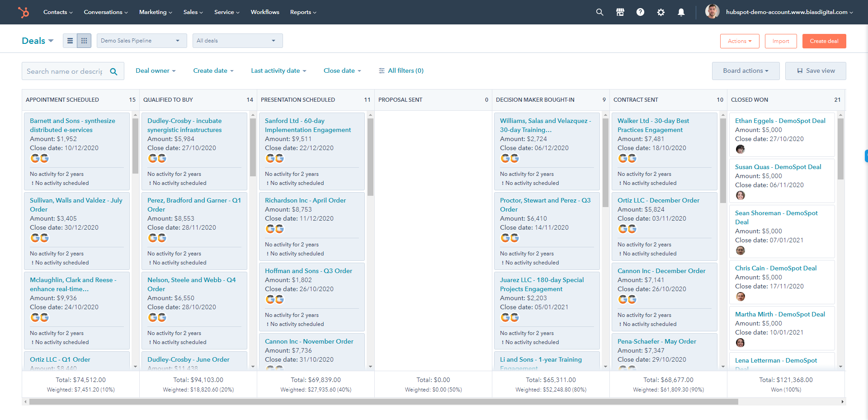Click company icons on Richardson Inc deal
Viewport: 868px width, 420px height.
pos(275,229)
